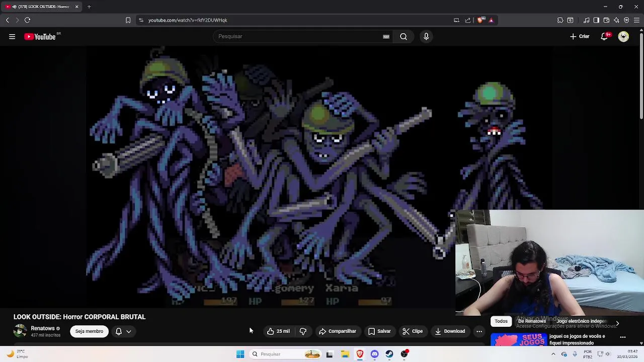Start voice search with the microphone icon

tap(426, 36)
